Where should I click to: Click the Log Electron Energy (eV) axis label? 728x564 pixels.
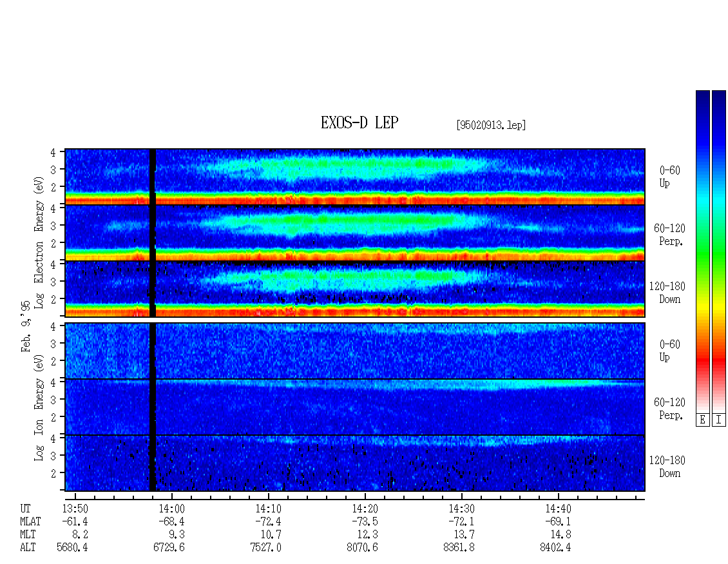point(39,242)
